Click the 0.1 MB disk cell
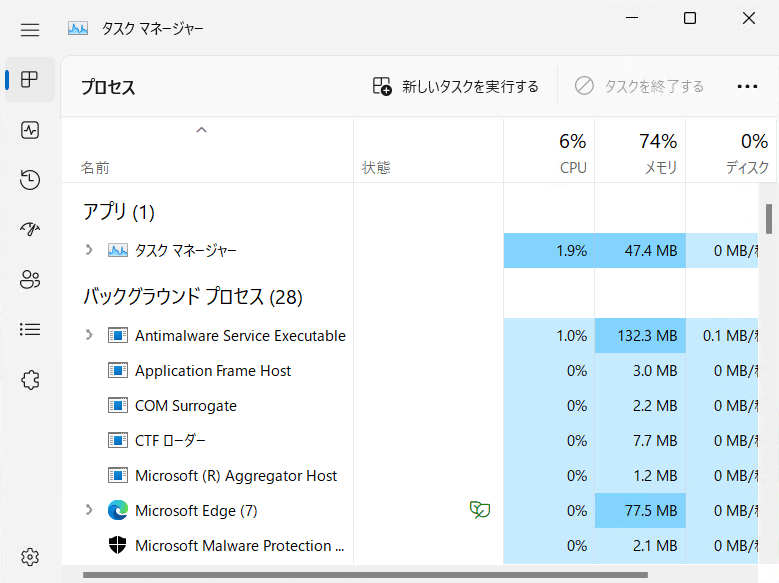This screenshot has height=583, width=779. coord(722,335)
